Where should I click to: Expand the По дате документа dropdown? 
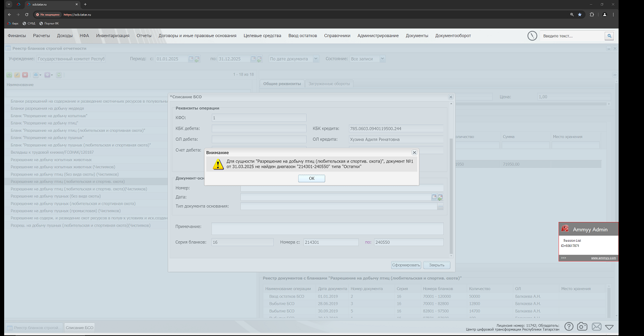click(x=316, y=59)
